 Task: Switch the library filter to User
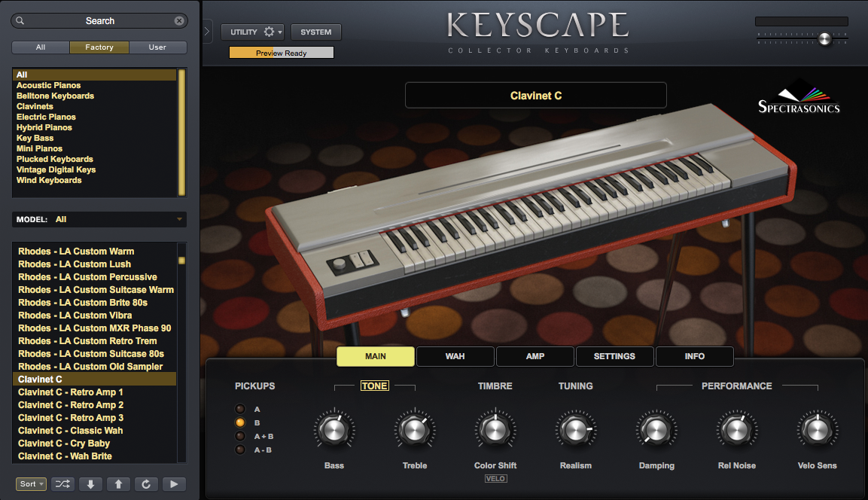point(157,47)
